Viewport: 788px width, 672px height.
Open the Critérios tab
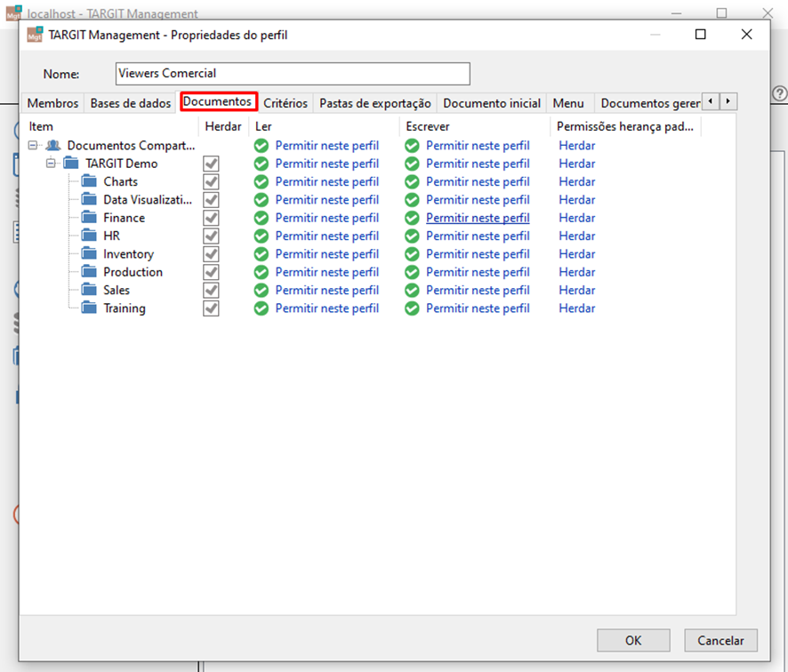tap(285, 103)
